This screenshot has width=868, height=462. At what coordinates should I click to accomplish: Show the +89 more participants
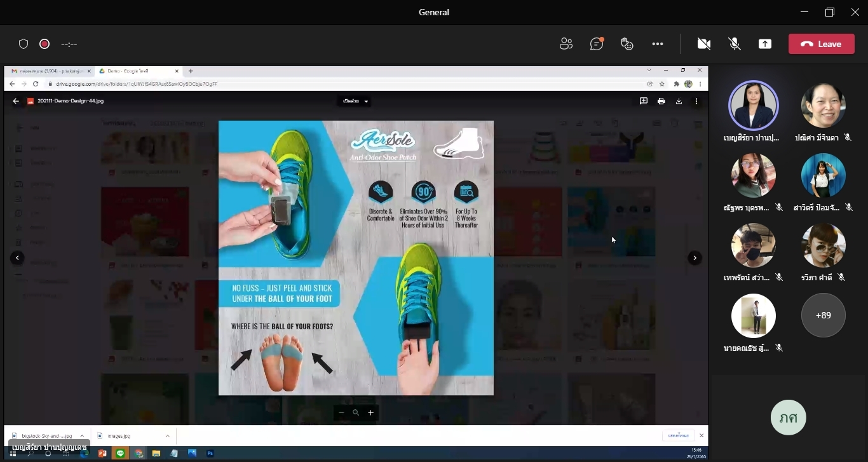click(x=823, y=315)
